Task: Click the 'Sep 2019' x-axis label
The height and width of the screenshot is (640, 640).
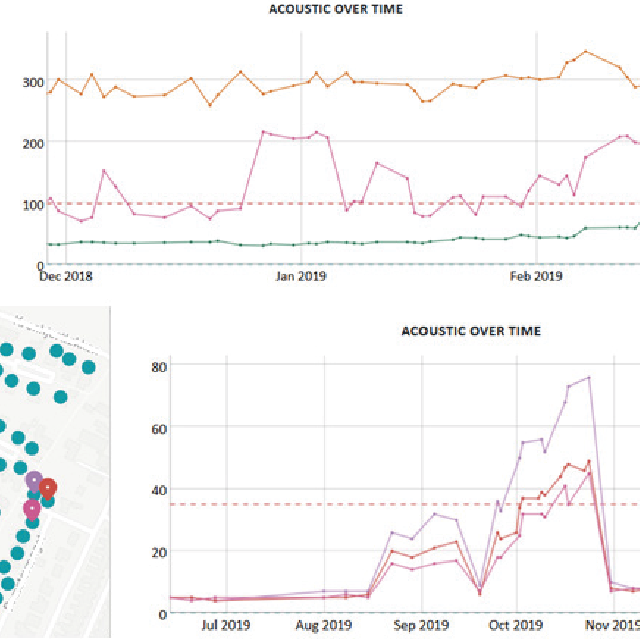Action: click(x=421, y=625)
